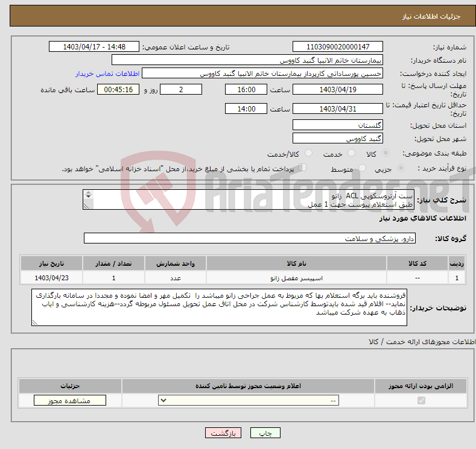
Task: Toggle the Islamic treasury payment checkbox
Action: coord(302,168)
